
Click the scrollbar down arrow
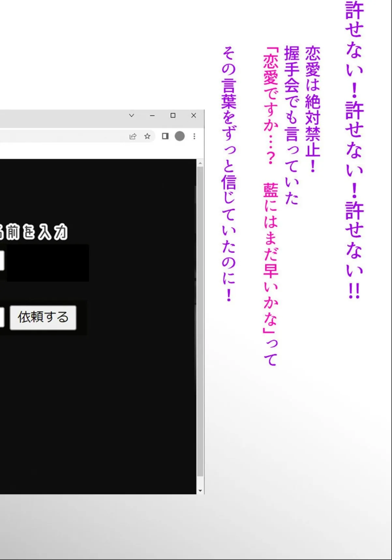click(x=200, y=491)
